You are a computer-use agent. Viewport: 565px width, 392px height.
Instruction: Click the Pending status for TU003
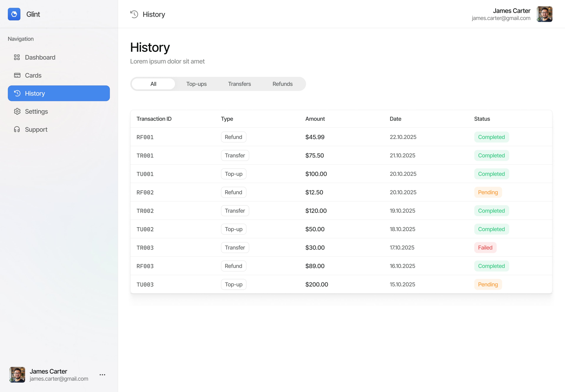pos(488,284)
